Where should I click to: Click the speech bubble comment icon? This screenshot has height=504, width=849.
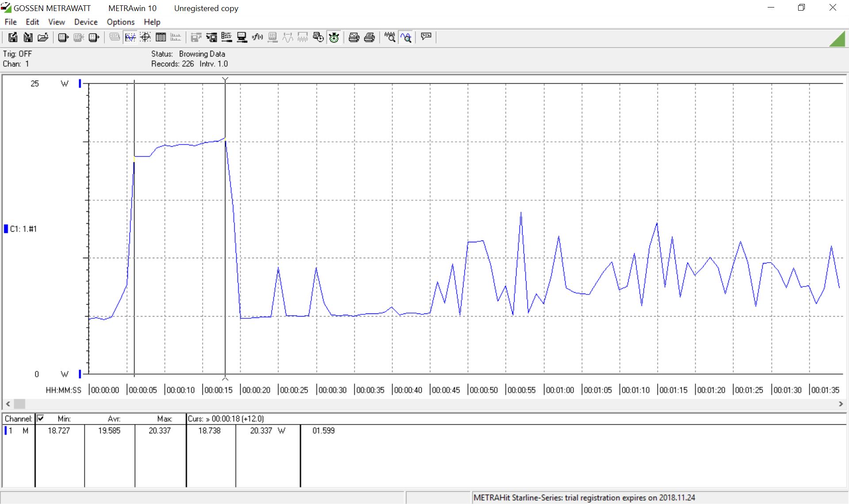click(426, 37)
